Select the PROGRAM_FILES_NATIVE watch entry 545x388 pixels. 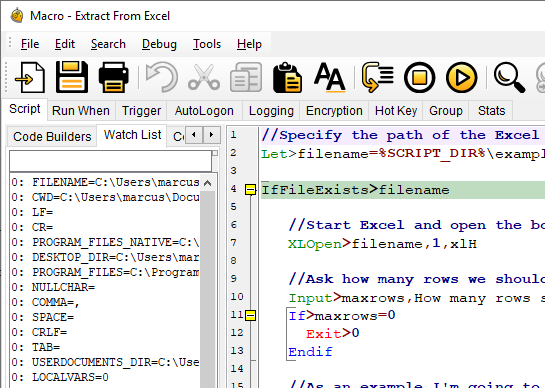pyautogui.click(x=105, y=242)
